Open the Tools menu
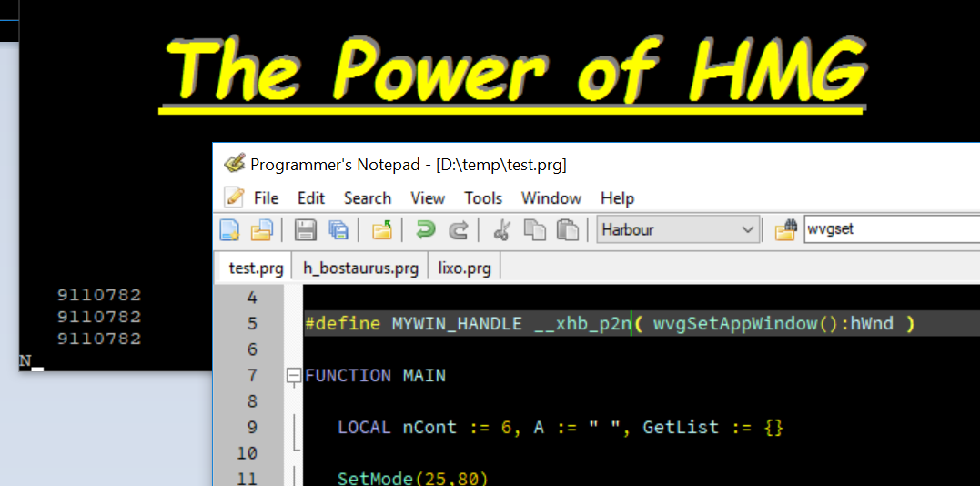 point(483,198)
